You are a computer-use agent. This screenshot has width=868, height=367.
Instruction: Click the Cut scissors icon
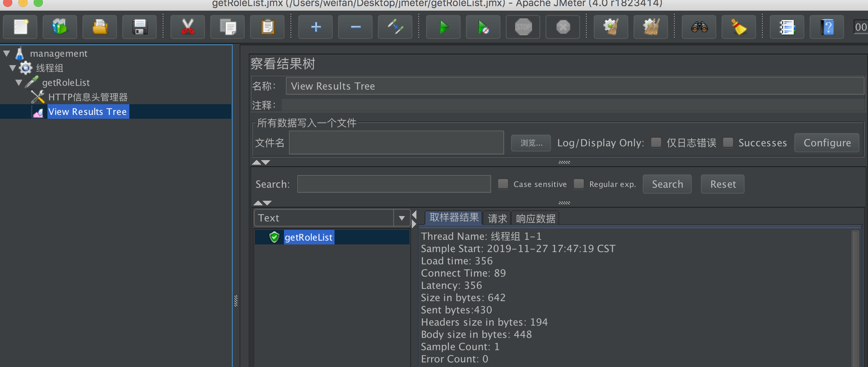[x=188, y=27]
